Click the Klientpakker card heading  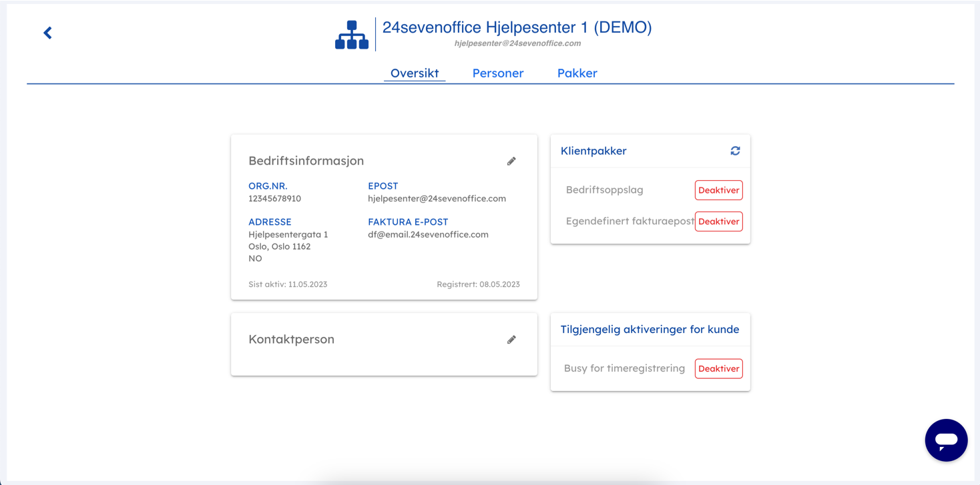[593, 151]
